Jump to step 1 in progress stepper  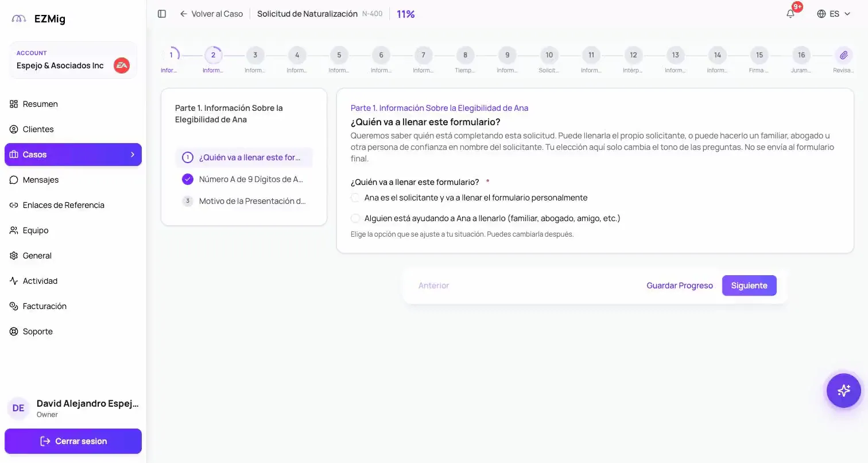[170, 55]
